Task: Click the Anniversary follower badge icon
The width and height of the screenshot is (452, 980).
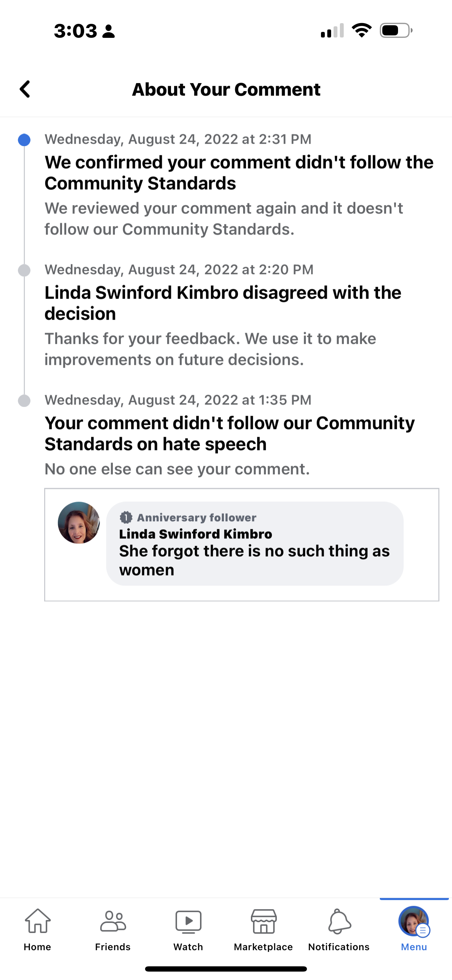Action: [x=126, y=517]
